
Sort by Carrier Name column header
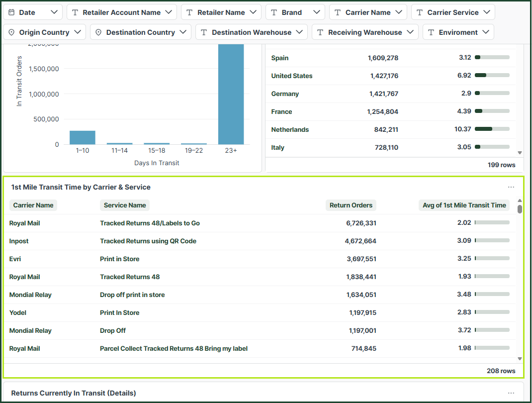coord(33,205)
